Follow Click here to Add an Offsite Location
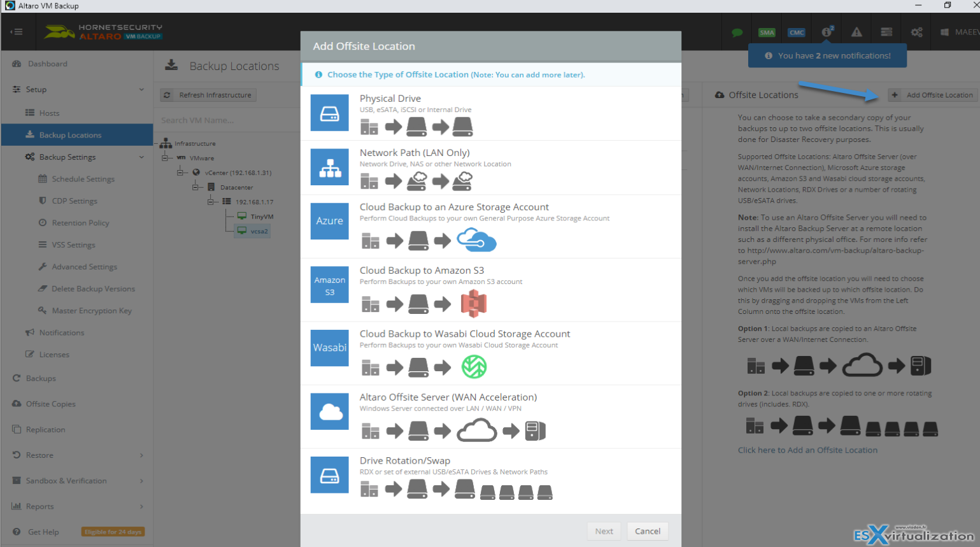This screenshot has height=547, width=980. point(807,450)
